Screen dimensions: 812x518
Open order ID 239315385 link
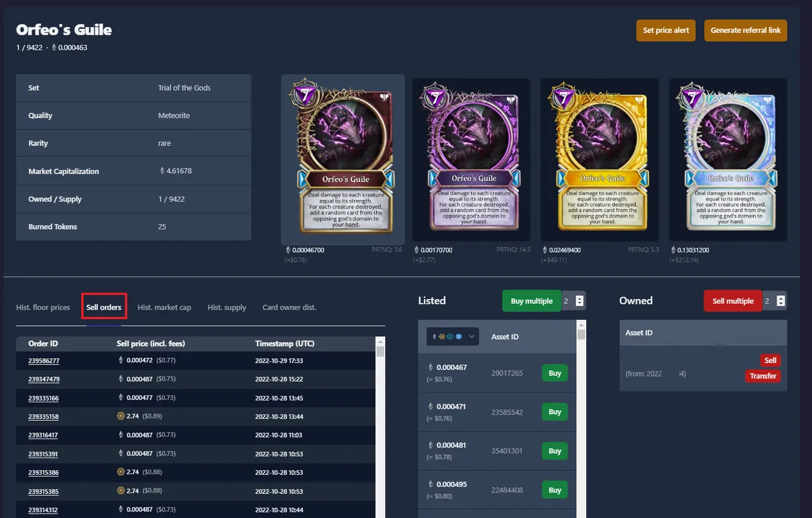coord(44,491)
